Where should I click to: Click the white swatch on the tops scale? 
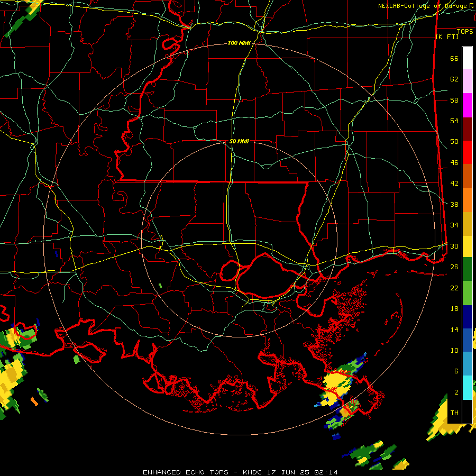(x=467, y=58)
